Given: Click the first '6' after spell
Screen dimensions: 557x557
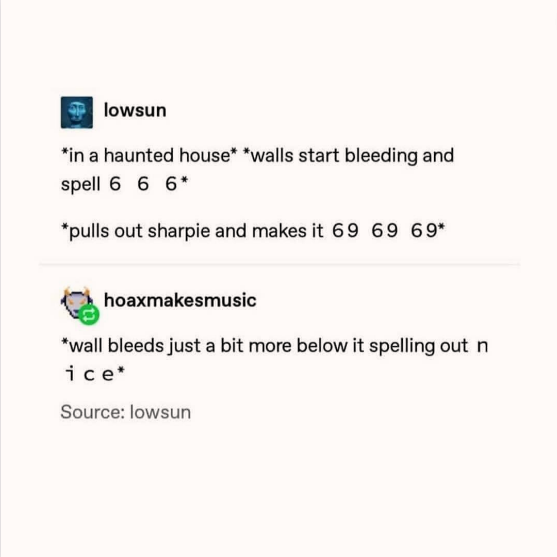Looking at the screenshot, I should (x=115, y=184).
